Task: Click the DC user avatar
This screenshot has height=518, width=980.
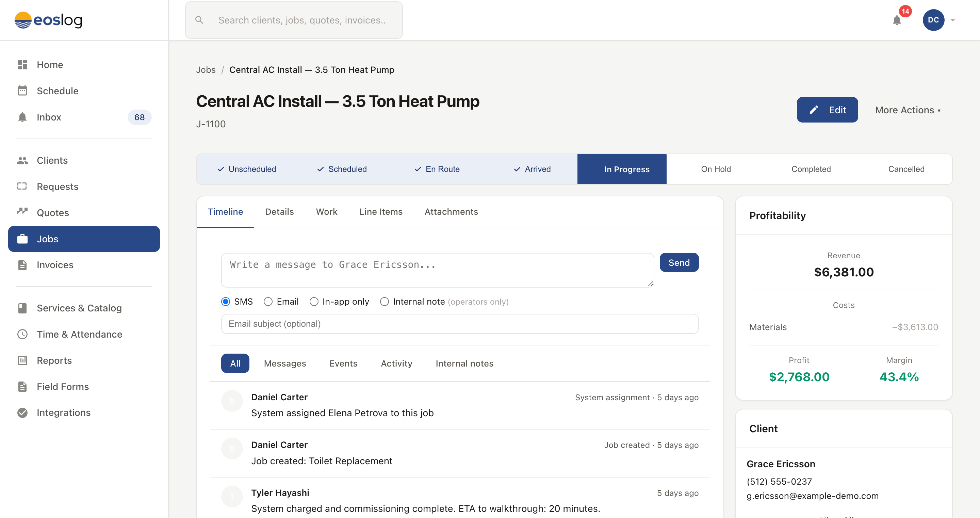Action: point(933,20)
